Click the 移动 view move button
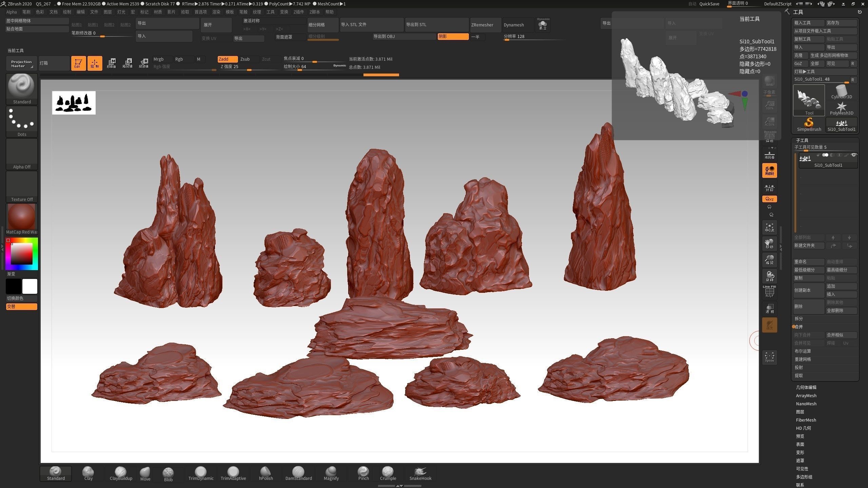868x488 pixels. (x=769, y=243)
